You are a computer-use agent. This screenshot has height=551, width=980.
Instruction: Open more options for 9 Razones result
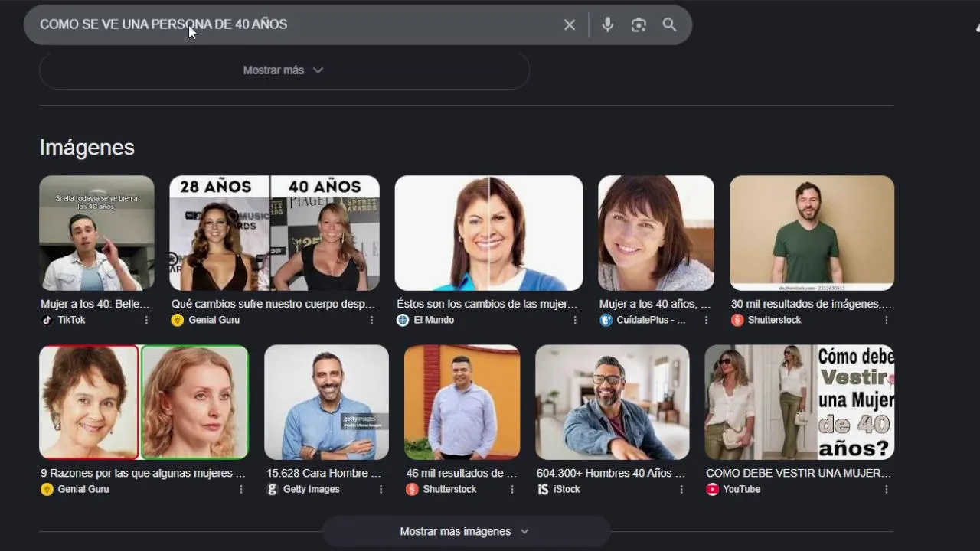click(241, 489)
